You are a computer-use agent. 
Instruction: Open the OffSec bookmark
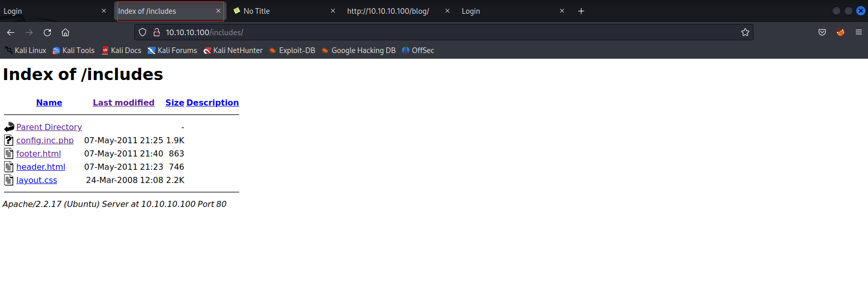tap(418, 50)
